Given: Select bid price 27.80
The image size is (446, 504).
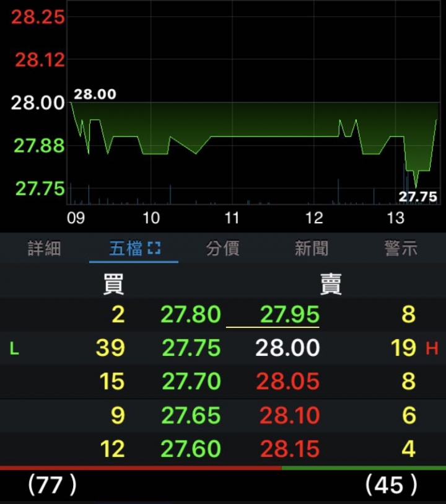Looking at the screenshot, I should pos(191,314).
